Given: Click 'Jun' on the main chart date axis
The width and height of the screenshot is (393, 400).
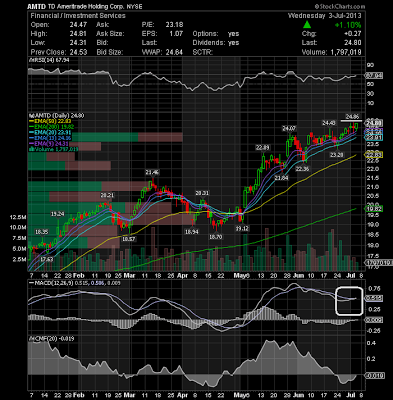Looking at the screenshot, I should 298,276.
